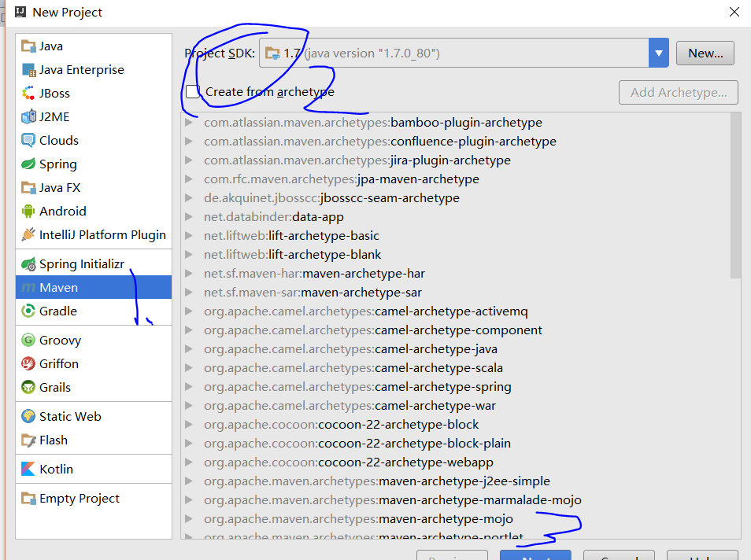
Task: Click the Maven m icon
Action: point(29,288)
